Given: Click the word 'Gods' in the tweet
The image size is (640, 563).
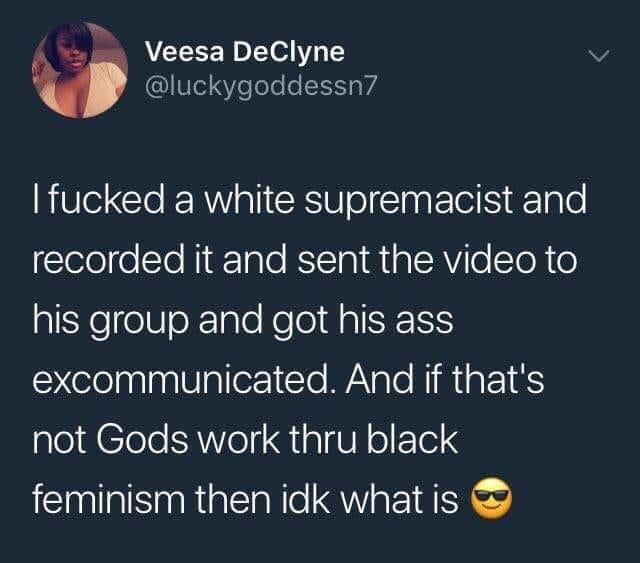Looking at the screenshot, I should click(142, 439).
